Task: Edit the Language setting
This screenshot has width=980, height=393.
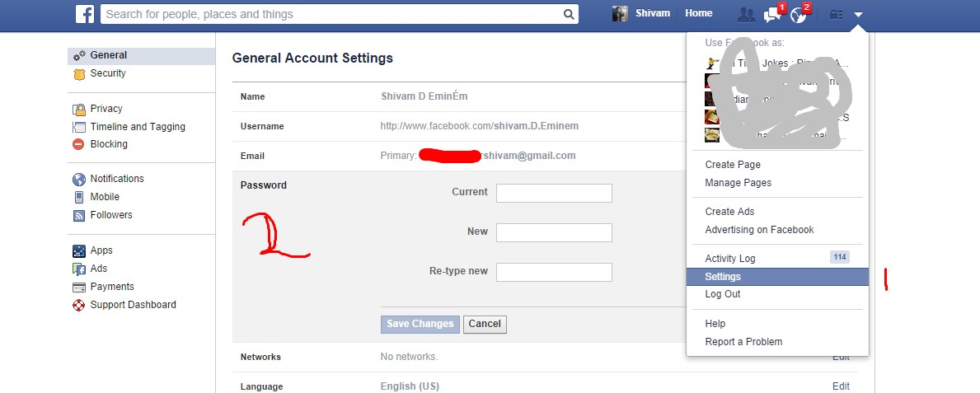Action: click(842, 386)
